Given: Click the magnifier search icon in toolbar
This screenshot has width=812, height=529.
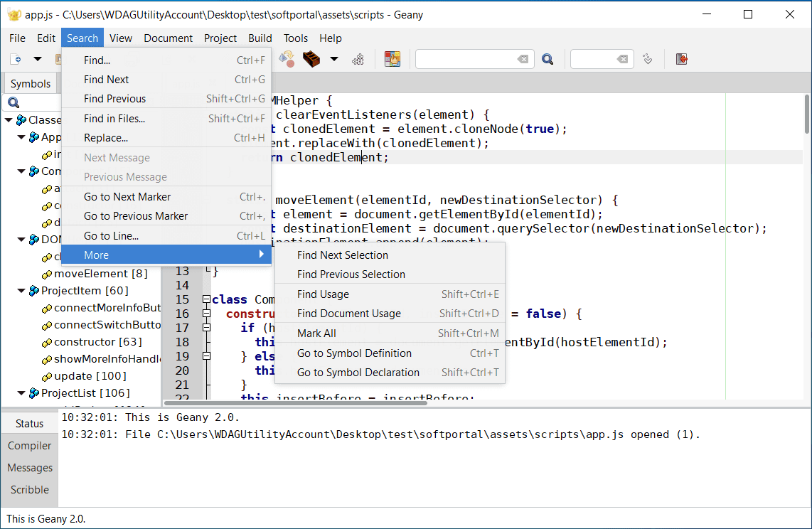Looking at the screenshot, I should [x=547, y=59].
